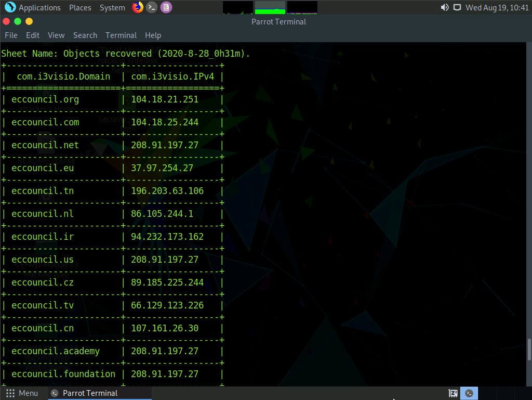532x400 pixels.
Task: Click the IP address in the eccouncil.foundation row
Action: 165,374
